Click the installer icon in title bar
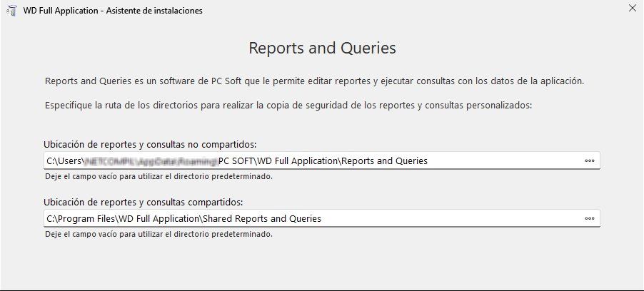This screenshot has width=644, height=291. 11,11
